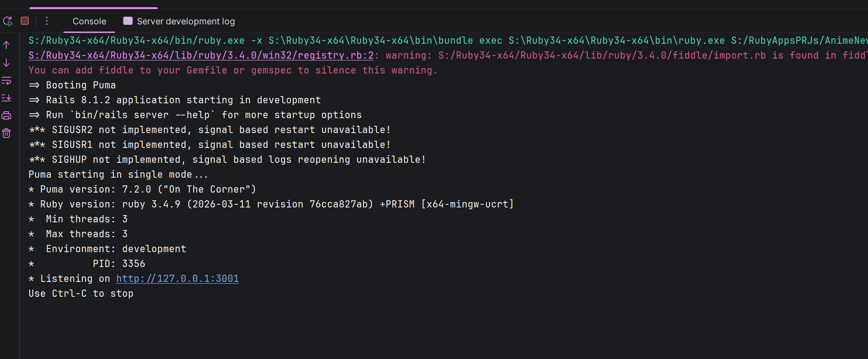The height and width of the screenshot is (359, 868).
Task: Click the ruby.exe command line at top
Action: pyautogui.click(x=448, y=41)
